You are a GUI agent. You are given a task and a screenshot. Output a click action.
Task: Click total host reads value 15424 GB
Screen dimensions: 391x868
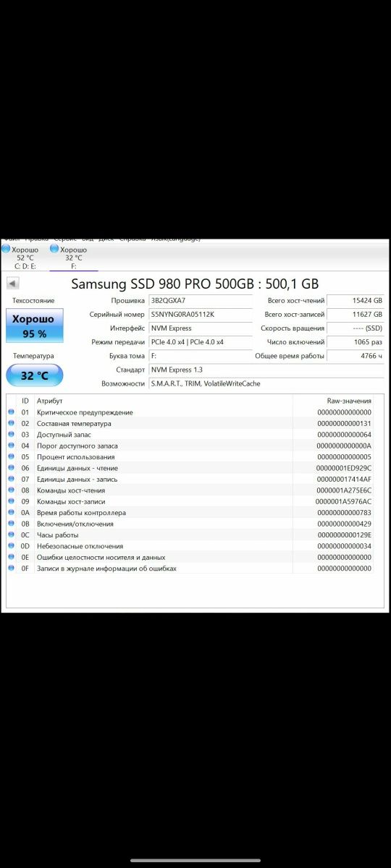pos(356,300)
